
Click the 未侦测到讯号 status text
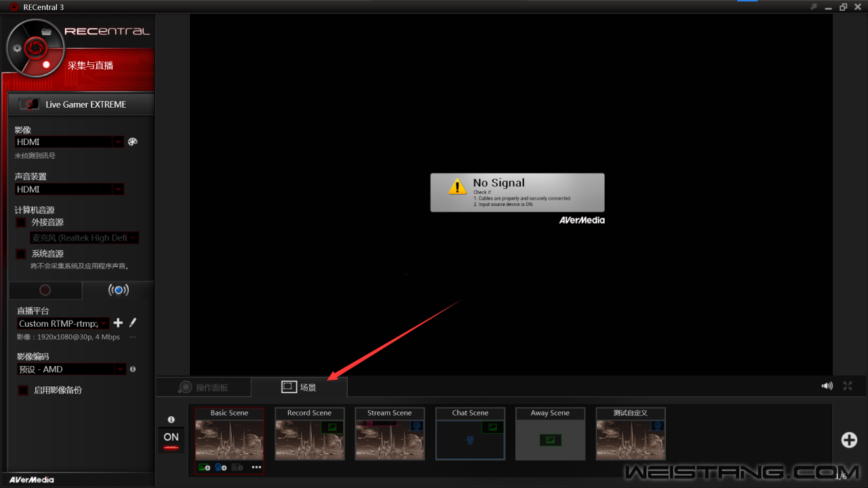coord(35,156)
